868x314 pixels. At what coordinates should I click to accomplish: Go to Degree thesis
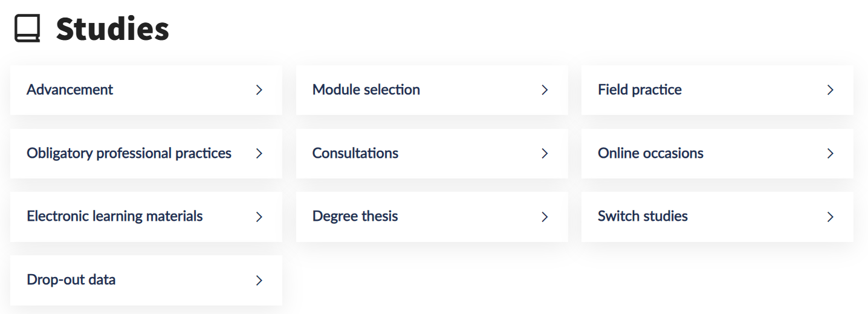(355, 216)
